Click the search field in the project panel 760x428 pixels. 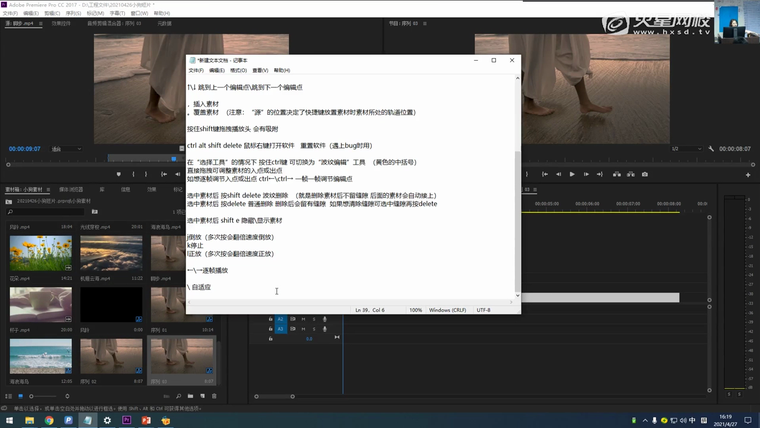[x=45, y=214]
